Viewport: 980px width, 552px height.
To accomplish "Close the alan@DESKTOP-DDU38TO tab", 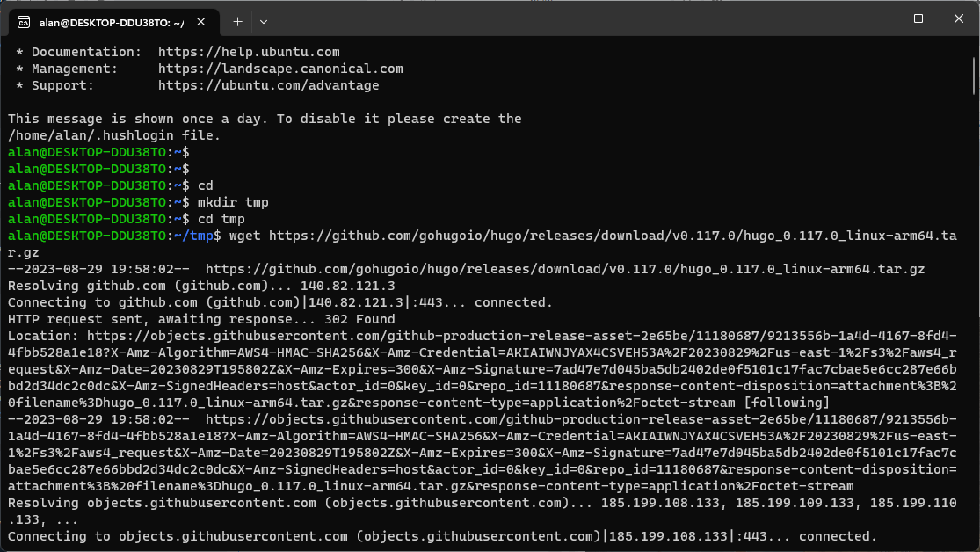I will coord(200,22).
